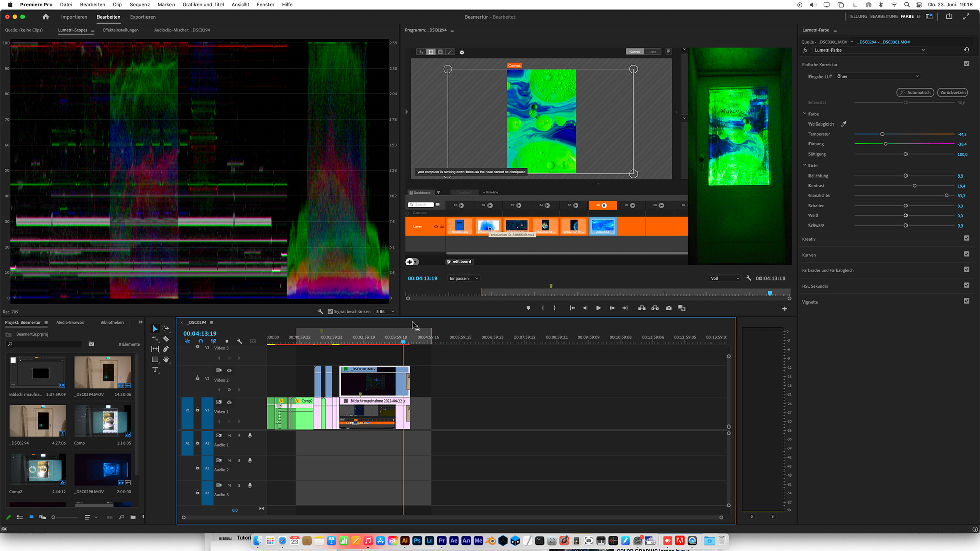Open the Eingabe-LUT dropdown
This screenshot has height=551, width=980.
click(877, 77)
